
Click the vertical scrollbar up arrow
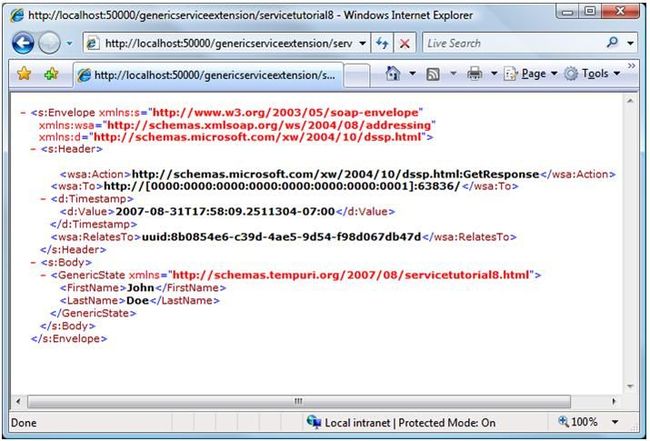tap(630, 101)
